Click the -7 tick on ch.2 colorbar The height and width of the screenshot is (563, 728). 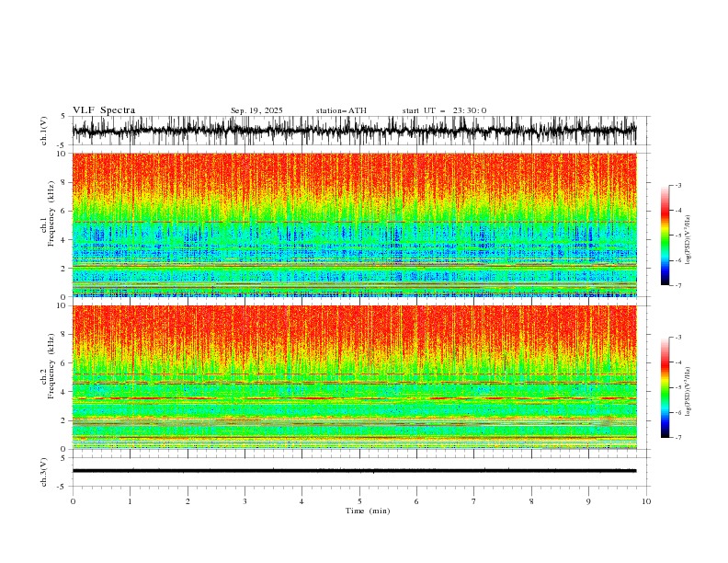click(678, 438)
